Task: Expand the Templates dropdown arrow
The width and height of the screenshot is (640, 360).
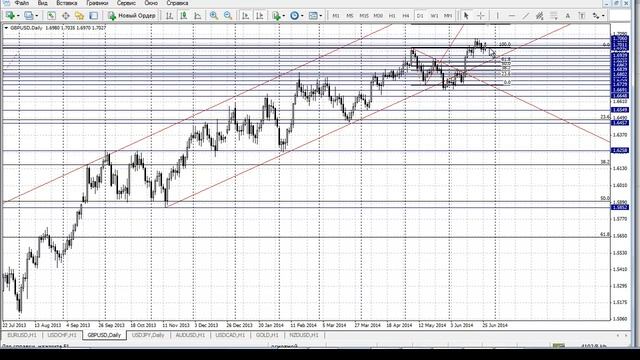Action: tap(321, 16)
